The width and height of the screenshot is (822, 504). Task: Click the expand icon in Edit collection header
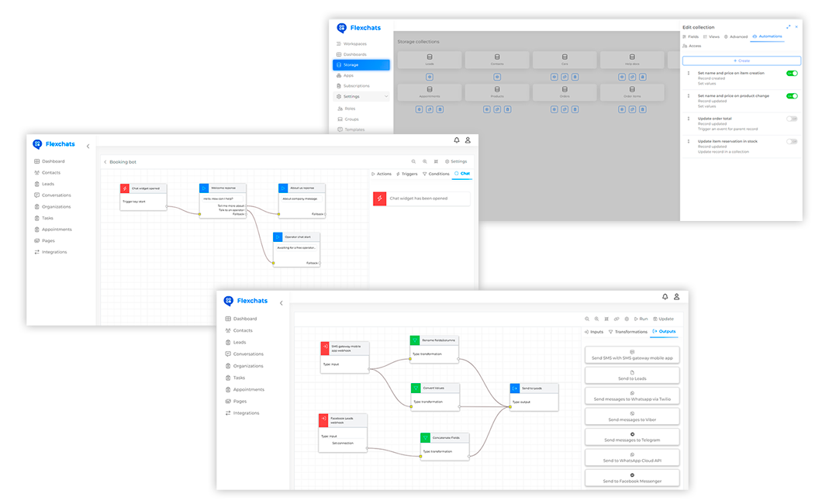pos(789,27)
